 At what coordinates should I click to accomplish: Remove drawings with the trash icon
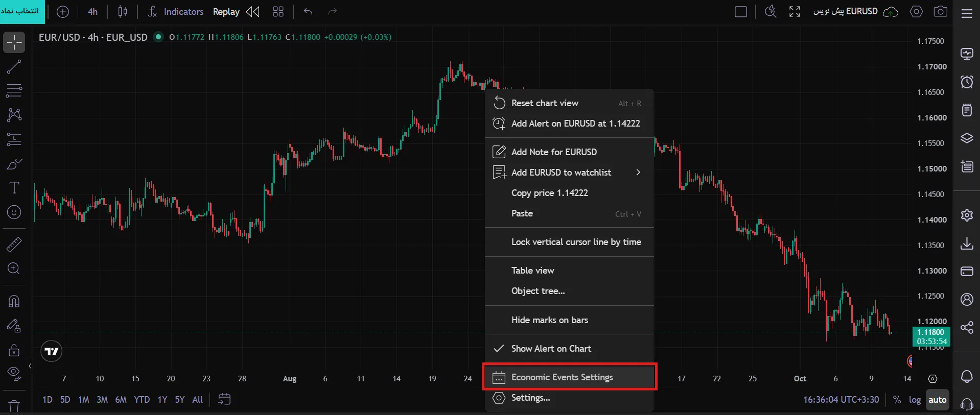tap(14, 406)
